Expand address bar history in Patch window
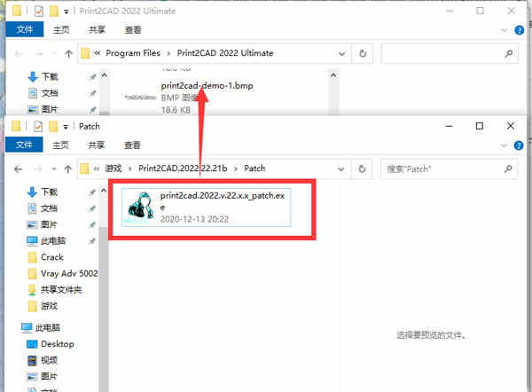This screenshot has width=532, height=392. coord(341,169)
